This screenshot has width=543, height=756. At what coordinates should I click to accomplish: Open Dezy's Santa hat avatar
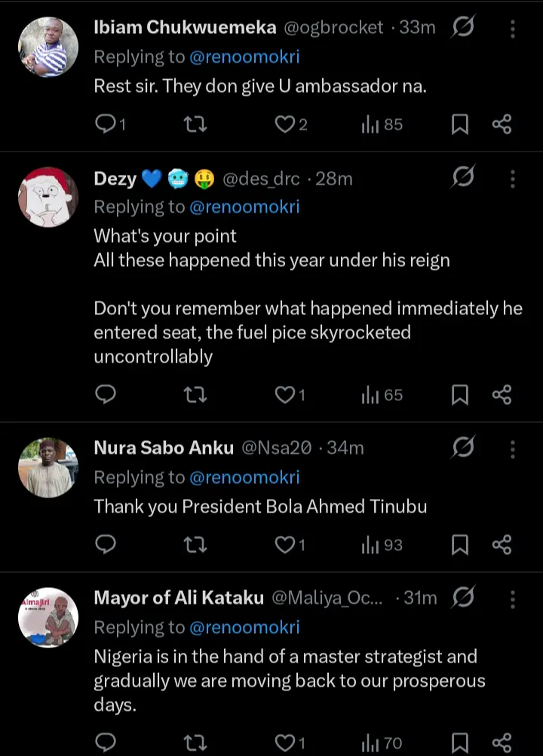pos(48,197)
